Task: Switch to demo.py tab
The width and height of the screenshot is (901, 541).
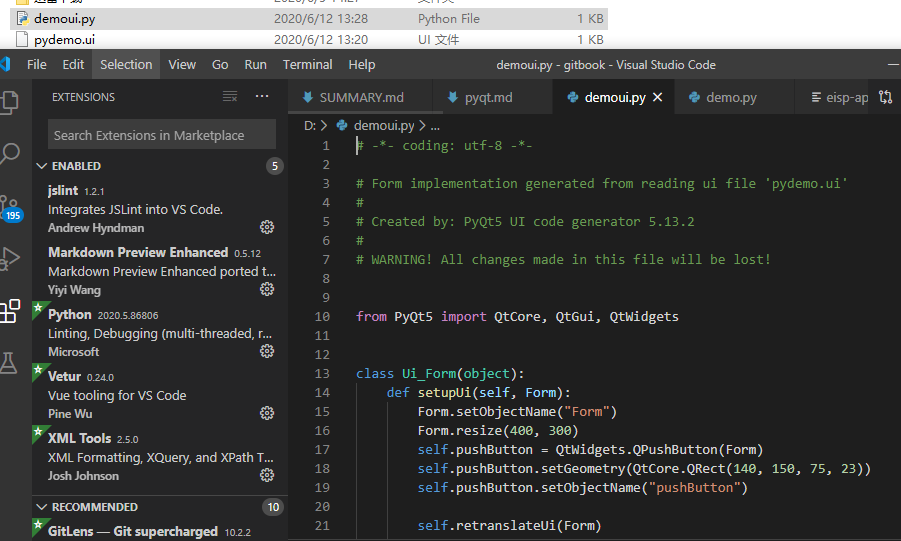Action: click(x=734, y=97)
